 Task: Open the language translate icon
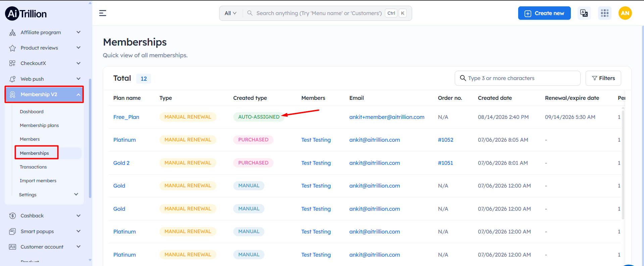(x=584, y=13)
